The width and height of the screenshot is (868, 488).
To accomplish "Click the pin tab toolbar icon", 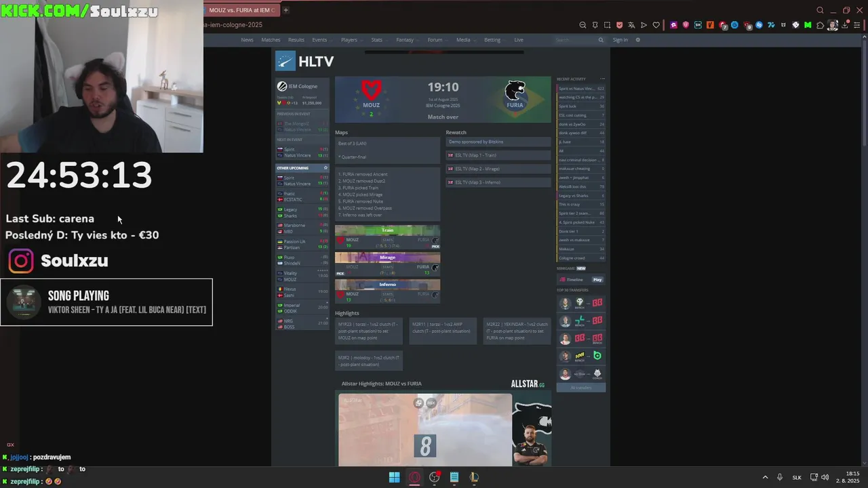I will click(x=595, y=25).
